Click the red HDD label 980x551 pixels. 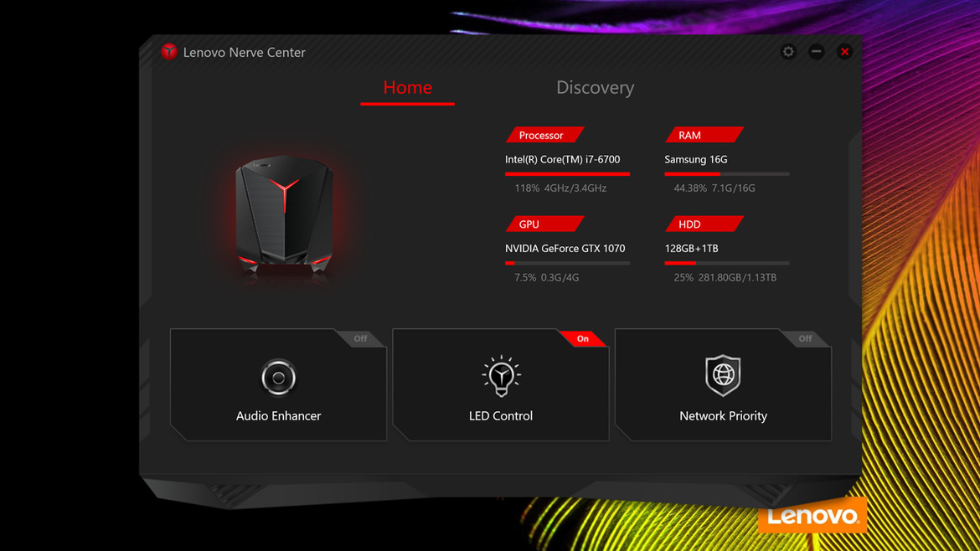[704, 224]
